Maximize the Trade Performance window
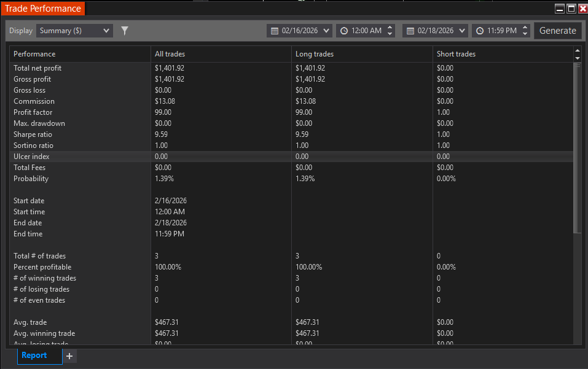Screen dimensions: 588x369 click(x=571, y=9)
